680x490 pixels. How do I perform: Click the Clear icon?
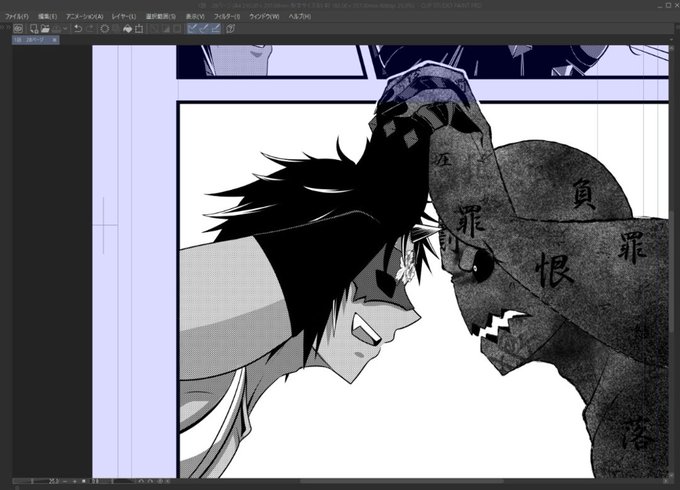[x=105, y=29]
